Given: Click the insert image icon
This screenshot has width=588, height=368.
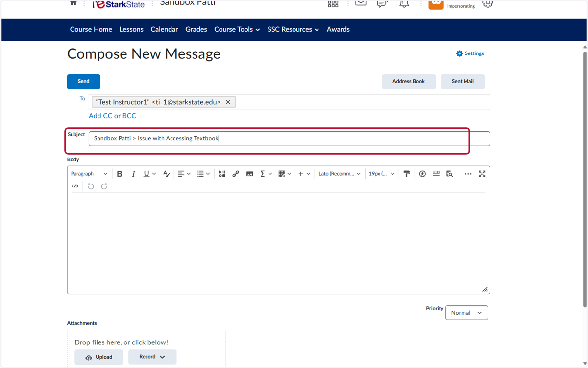Looking at the screenshot, I should [x=250, y=174].
